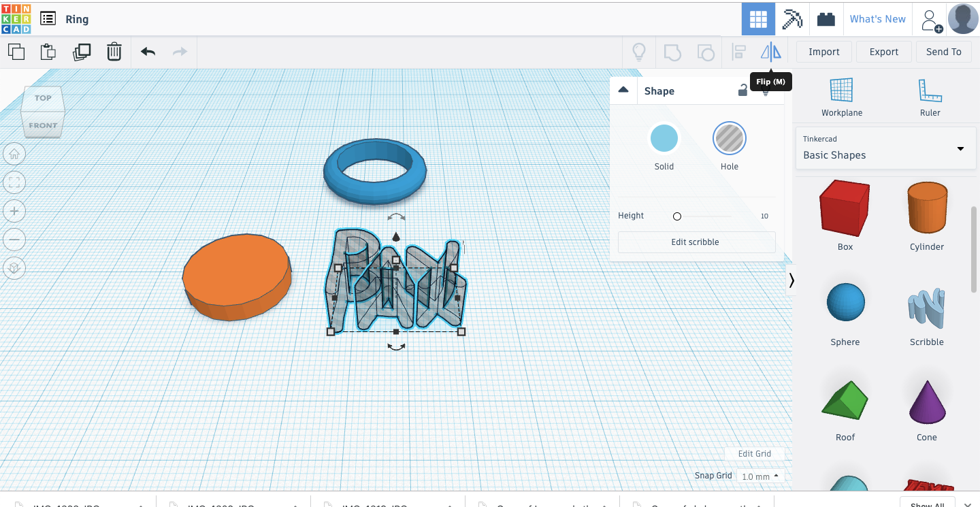Image resolution: width=980 pixels, height=507 pixels.
Task: Click the bottom-left corner resize handle of the scribble
Action: click(331, 331)
